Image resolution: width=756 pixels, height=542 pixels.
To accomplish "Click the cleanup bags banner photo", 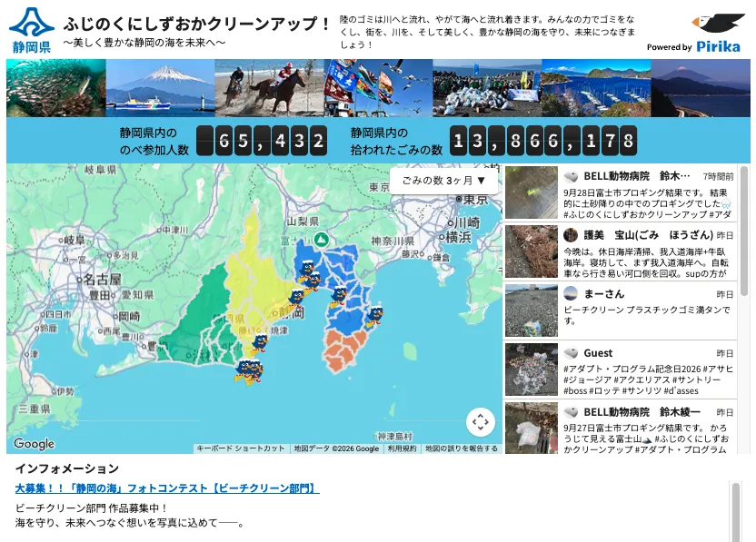I will pos(487,88).
